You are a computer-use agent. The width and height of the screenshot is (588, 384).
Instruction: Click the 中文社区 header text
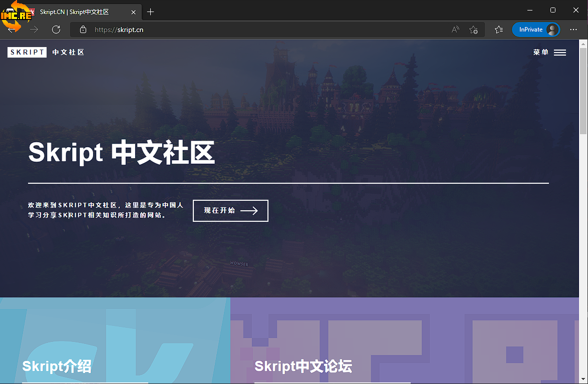click(x=68, y=52)
